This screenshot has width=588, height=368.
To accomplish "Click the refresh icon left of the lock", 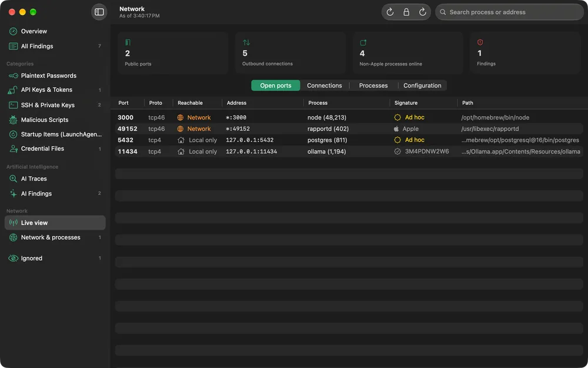I will (x=390, y=12).
